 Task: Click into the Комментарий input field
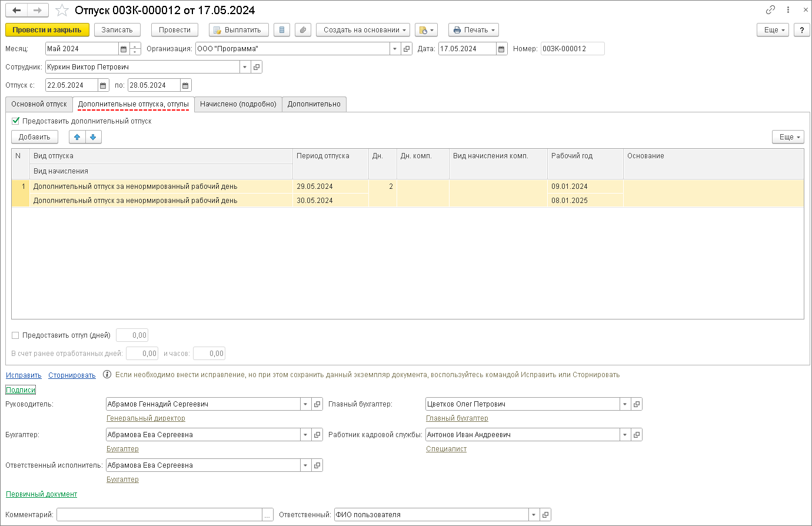pos(159,515)
